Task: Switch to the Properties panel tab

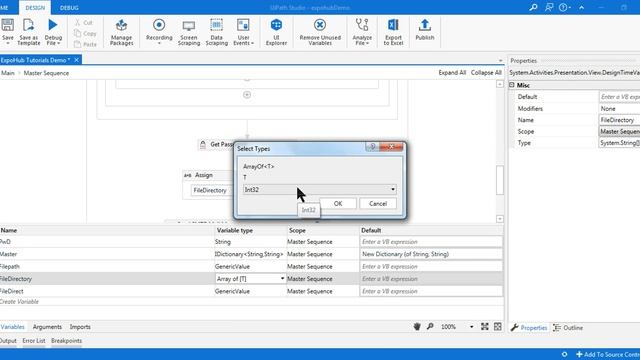Action: [x=529, y=328]
